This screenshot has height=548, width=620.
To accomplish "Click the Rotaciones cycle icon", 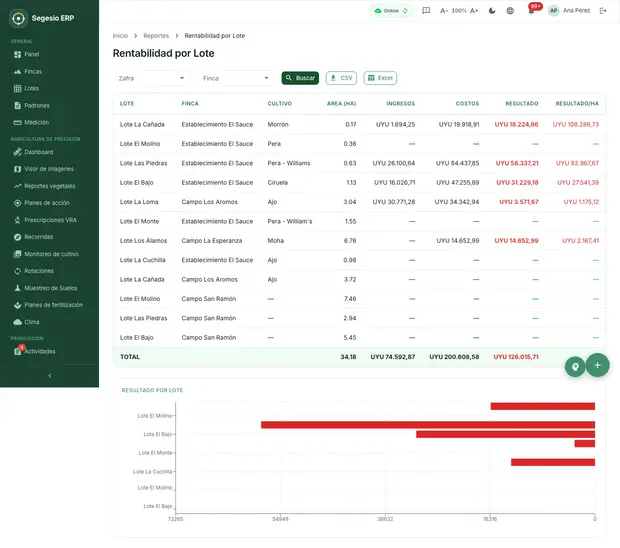I will [17, 271].
